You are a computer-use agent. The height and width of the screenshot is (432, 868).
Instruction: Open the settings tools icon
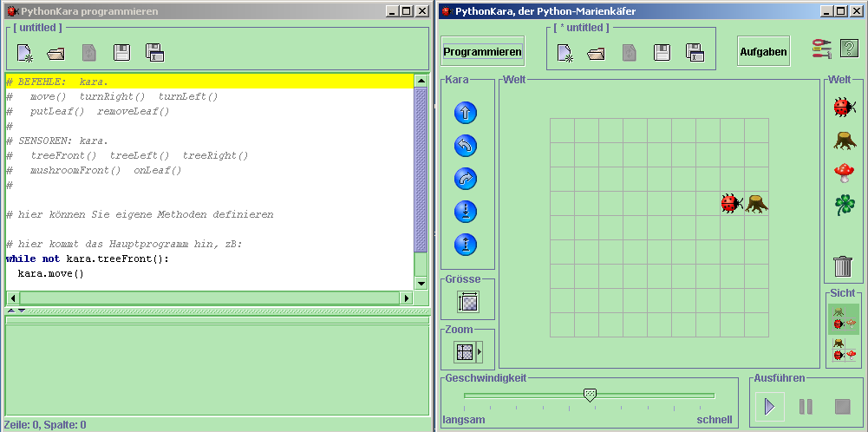click(822, 49)
